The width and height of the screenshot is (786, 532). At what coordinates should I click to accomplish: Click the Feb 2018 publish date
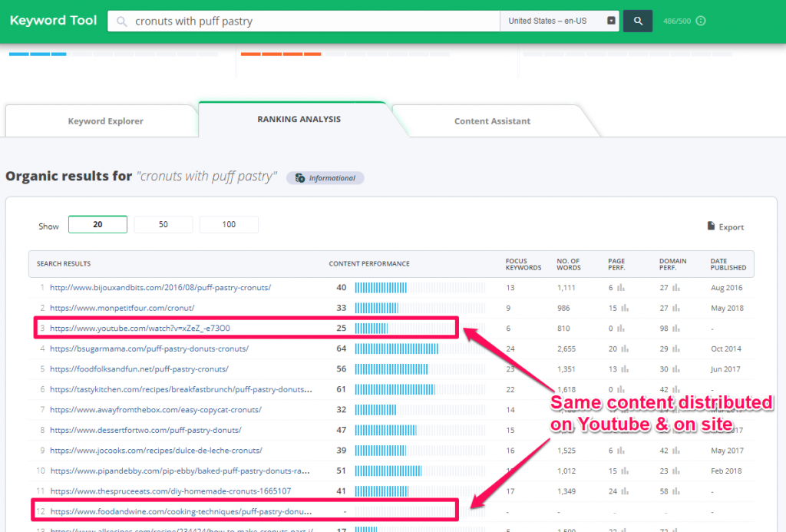pyautogui.click(x=726, y=471)
